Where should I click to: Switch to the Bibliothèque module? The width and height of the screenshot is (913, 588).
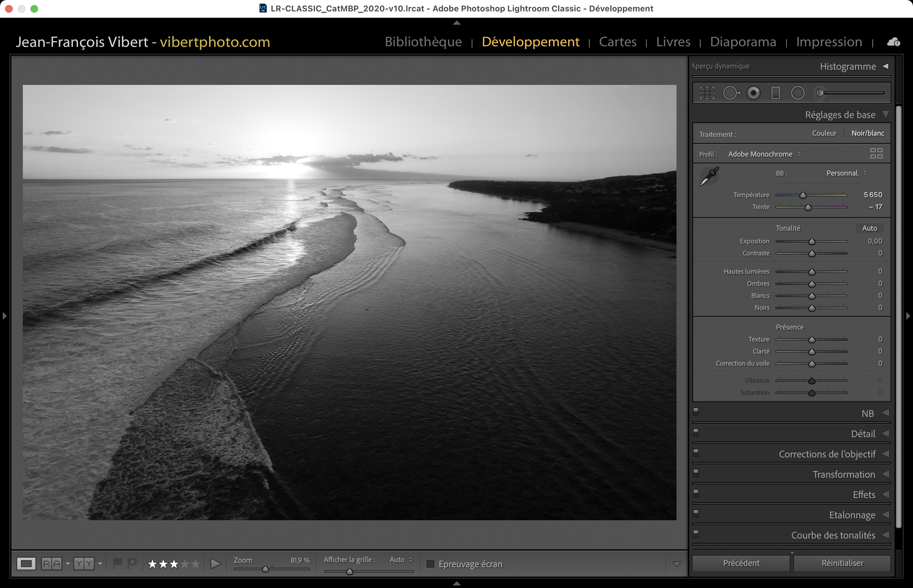[x=423, y=42]
